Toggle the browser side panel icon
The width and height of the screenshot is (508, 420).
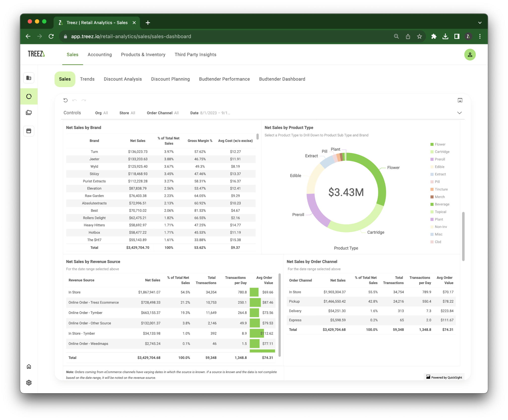pos(457,36)
